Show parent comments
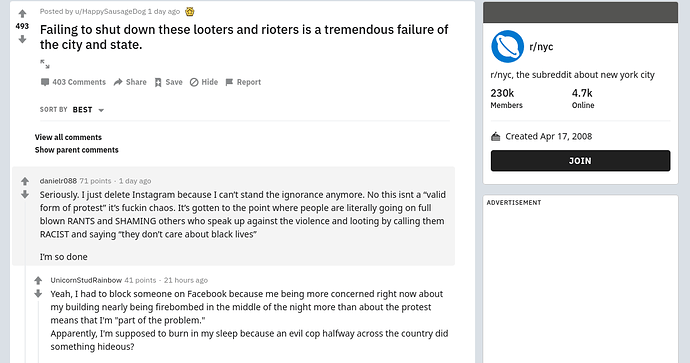The height and width of the screenshot is (363, 690). coord(77,150)
